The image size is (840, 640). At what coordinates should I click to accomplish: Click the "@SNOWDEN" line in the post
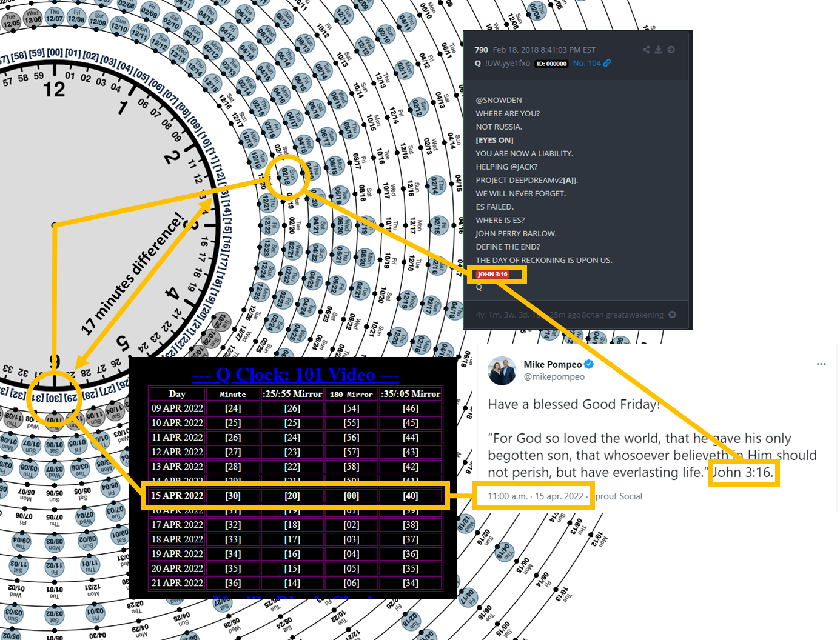click(x=499, y=100)
